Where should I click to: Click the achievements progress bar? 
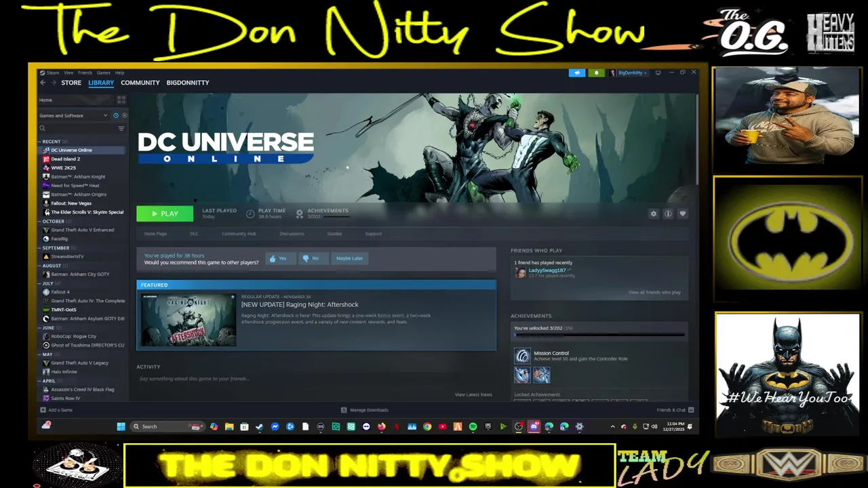point(599,335)
